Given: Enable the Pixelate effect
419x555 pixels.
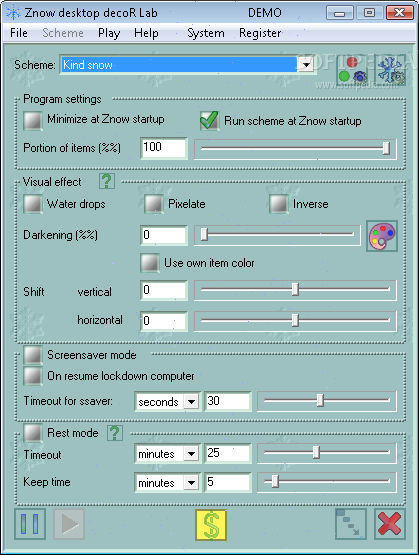Looking at the screenshot, I should coord(154,204).
